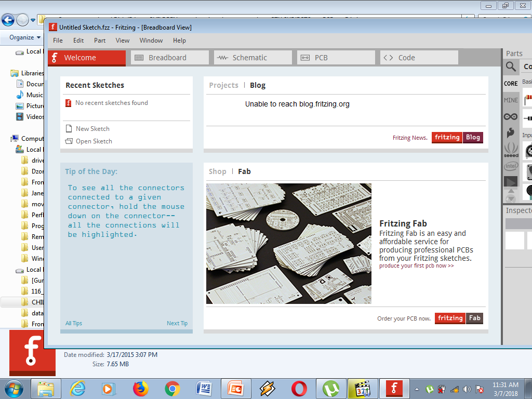The image size is (532, 399).
Task: Click the Fritzing logo in title bar
Action: click(52, 27)
